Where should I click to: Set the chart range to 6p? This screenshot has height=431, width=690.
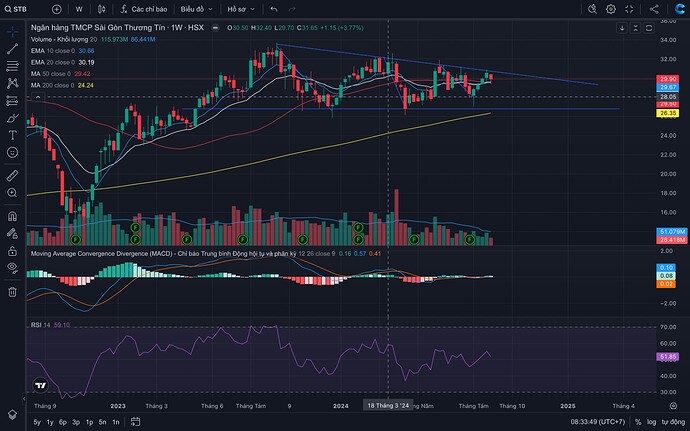(x=63, y=422)
